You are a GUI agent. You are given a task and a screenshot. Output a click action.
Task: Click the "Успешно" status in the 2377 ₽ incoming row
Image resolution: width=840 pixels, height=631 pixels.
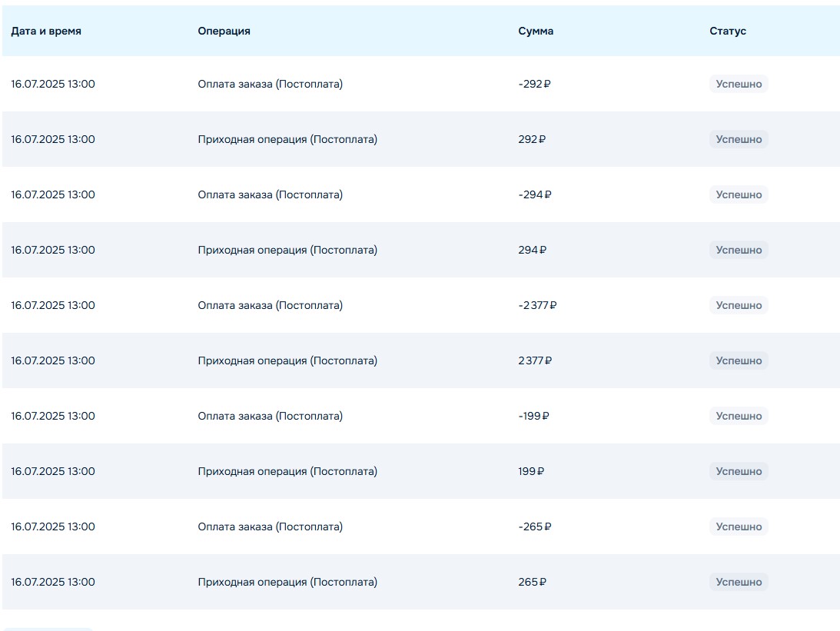tap(739, 360)
